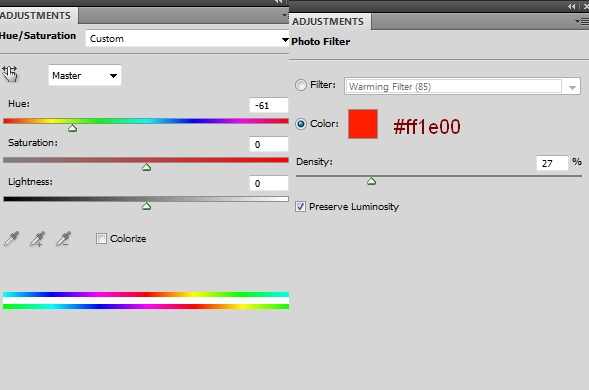Click the red Photo Filter color swatch
The image size is (589, 390).
(363, 124)
